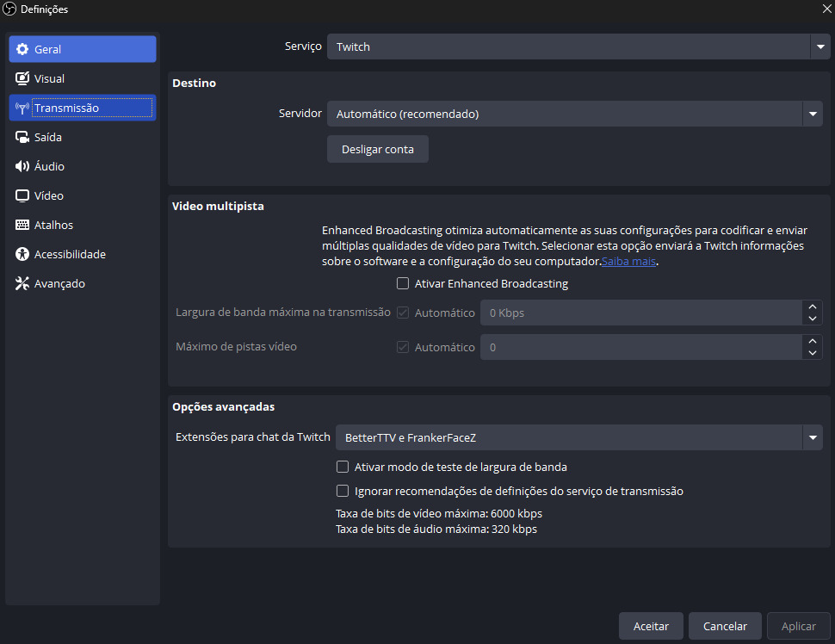Viewport: 835px width, 644px height.
Task: Click the Visual monitor-brush icon
Action: coord(22,78)
